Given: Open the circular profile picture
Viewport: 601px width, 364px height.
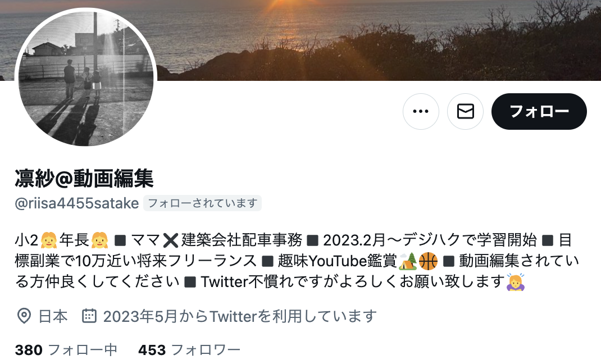Looking at the screenshot, I should [x=86, y=78].
